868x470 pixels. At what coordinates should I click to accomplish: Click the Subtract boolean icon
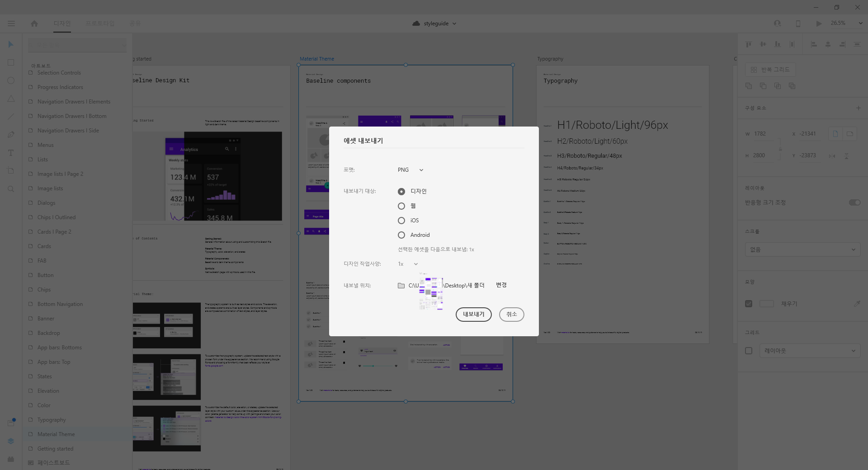[x=763, y=86]
